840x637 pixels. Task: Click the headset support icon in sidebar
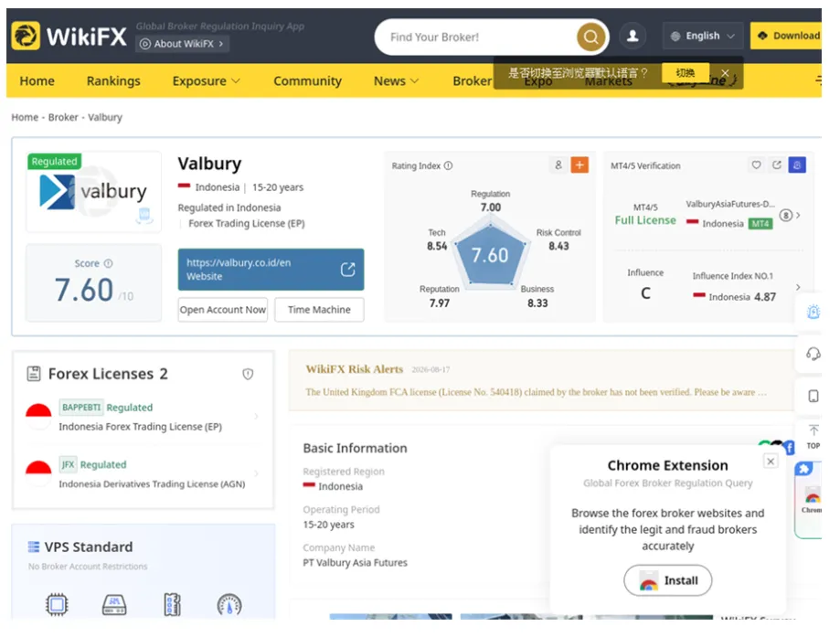click(813, 354)
